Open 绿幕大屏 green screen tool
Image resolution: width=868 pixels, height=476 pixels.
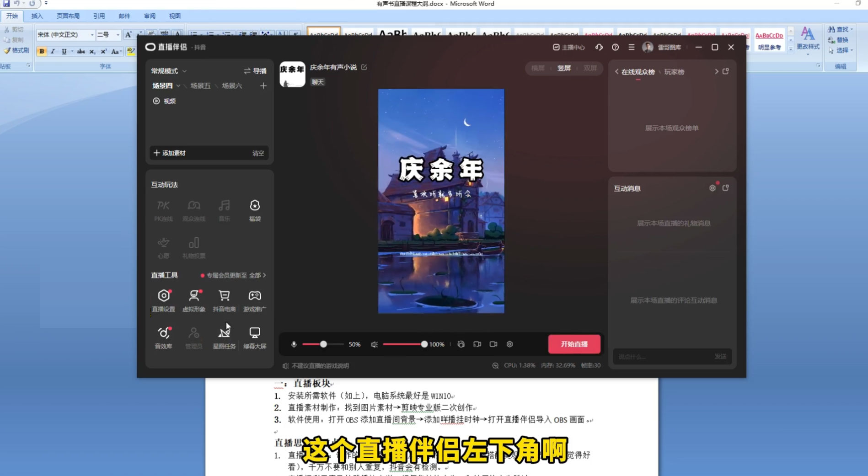coord(254,337)
